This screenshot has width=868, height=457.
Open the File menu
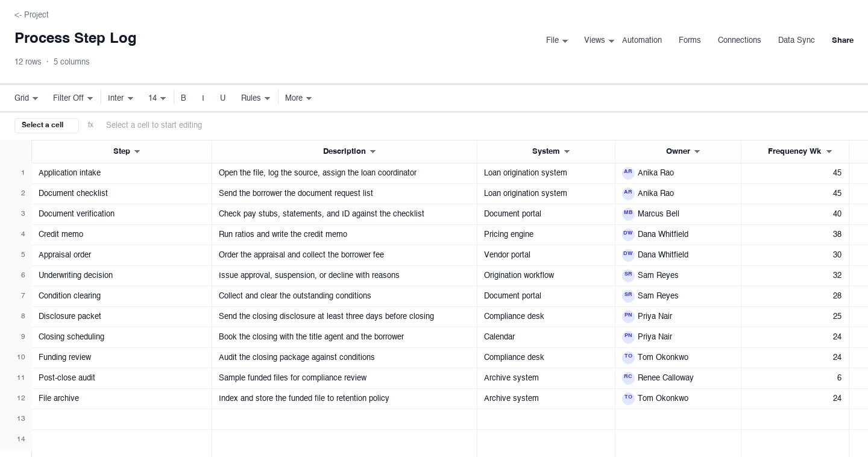click(557, 40)
